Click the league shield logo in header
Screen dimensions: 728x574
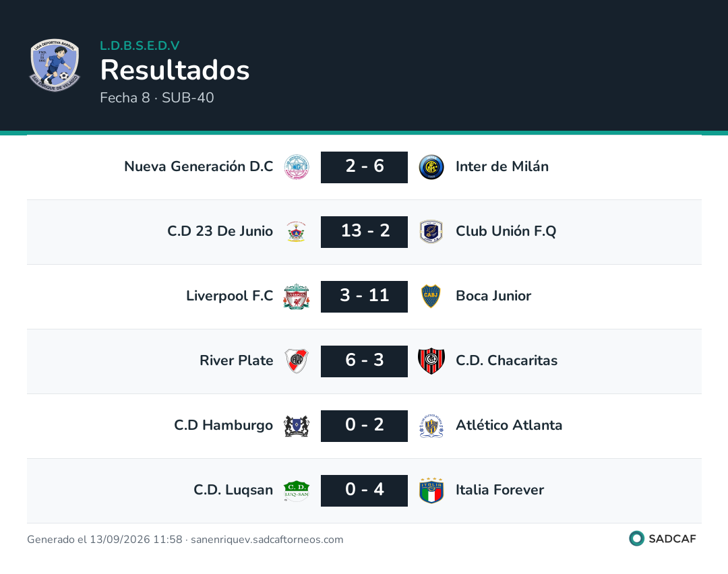coord(55,65)
